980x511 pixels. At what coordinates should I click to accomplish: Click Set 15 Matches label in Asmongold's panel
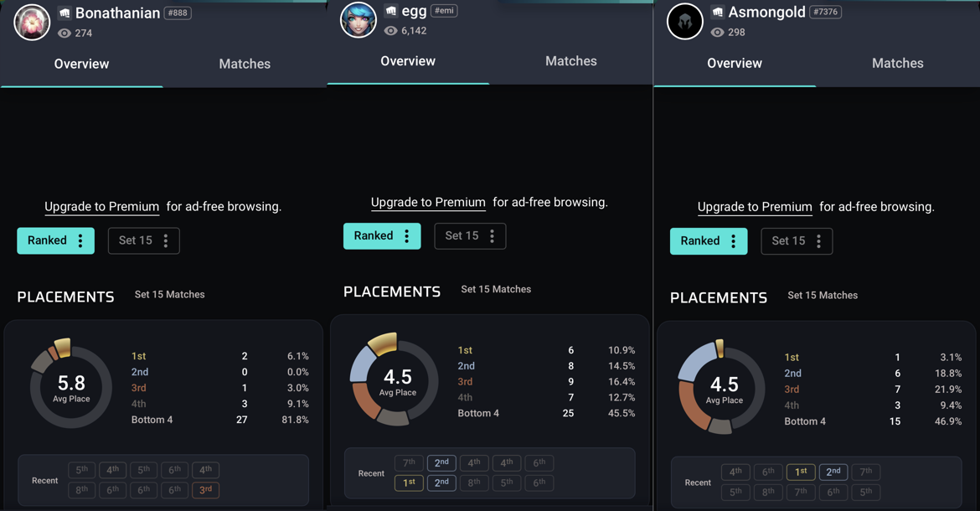click(823, 296)
